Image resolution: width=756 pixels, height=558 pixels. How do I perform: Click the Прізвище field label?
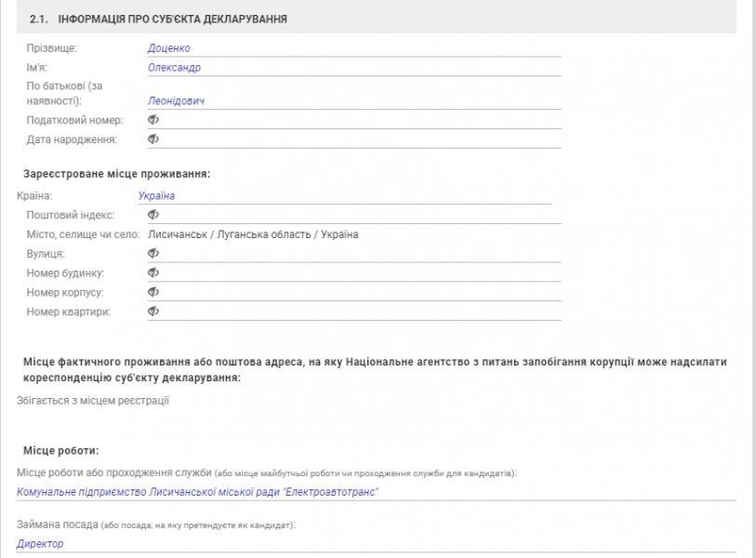pyautogui.click(x=52, y=48)
